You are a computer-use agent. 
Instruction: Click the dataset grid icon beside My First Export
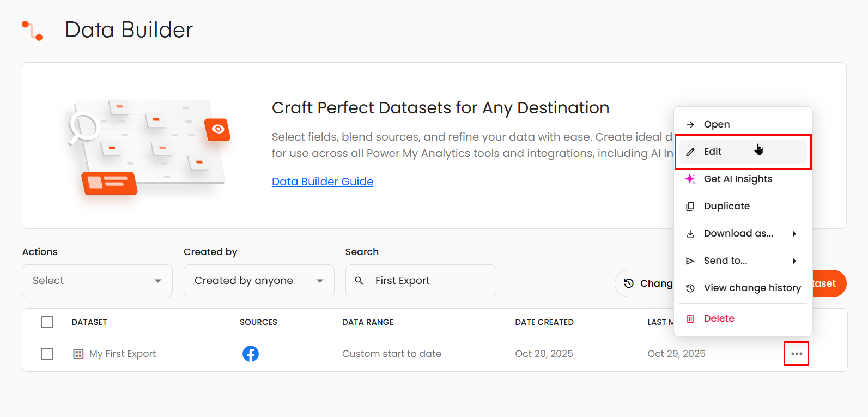pos(78,354)
